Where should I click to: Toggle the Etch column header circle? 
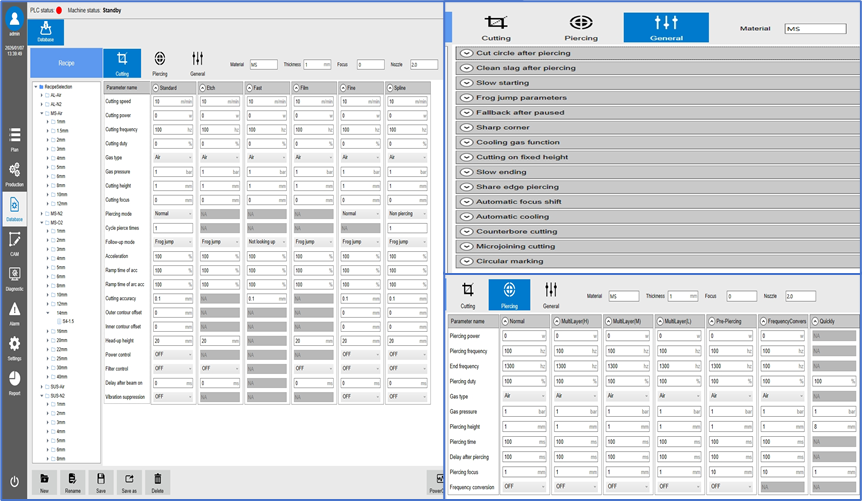(x=202, y=88)
